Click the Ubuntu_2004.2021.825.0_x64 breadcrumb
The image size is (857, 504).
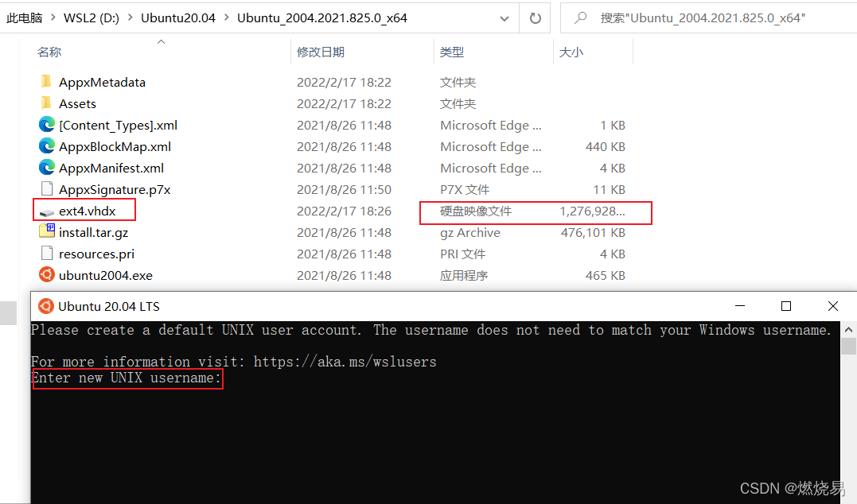click(x=322, y=18)
